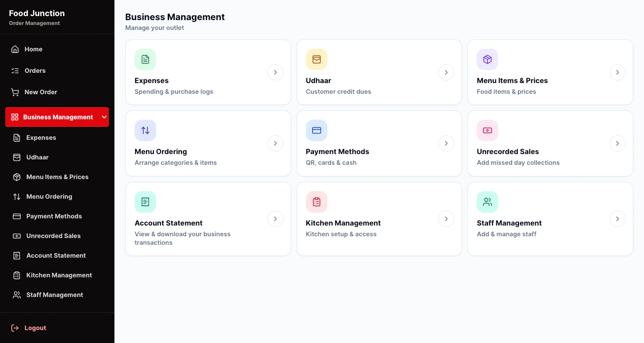The image size is (644, 343).
Task: Click the Account Statement card title
Action: (169, 223)
